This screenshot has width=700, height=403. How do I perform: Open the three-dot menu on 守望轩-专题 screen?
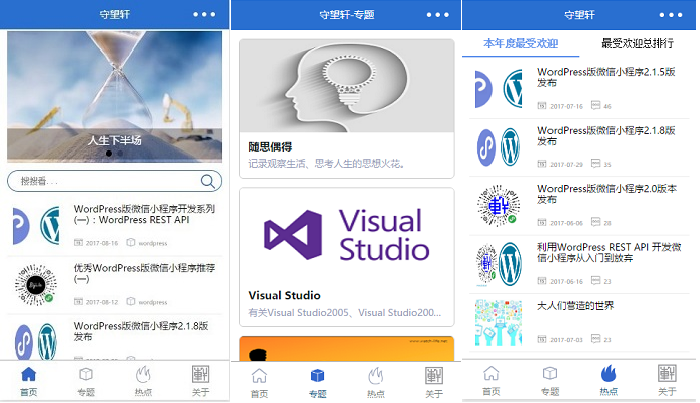[437, 15]
